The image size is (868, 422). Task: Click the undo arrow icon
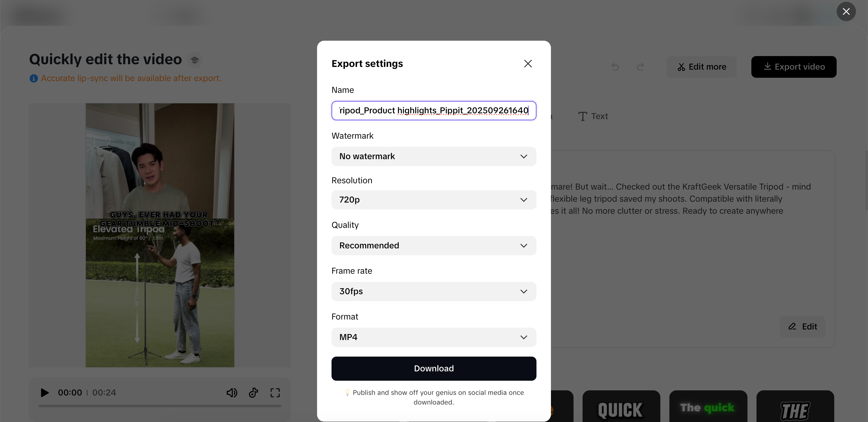click(615, 67)
